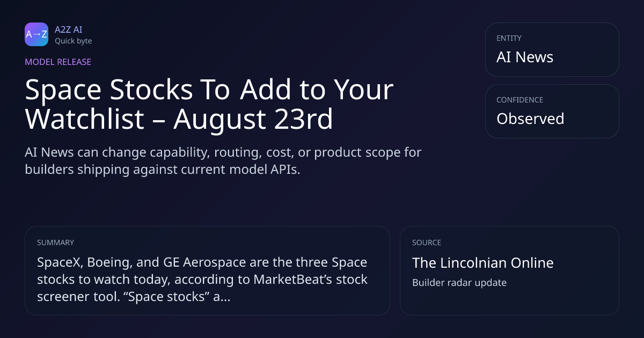Select the AI News entity value
The height and width of the screenshot is (338, 644).
[x=525, y=57]
